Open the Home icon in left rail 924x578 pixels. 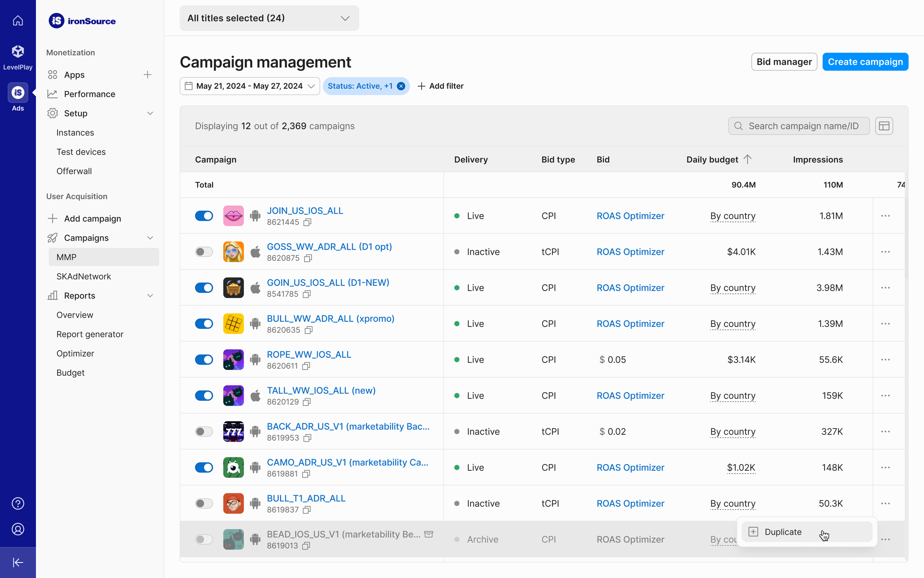click(x=18, y=20)
